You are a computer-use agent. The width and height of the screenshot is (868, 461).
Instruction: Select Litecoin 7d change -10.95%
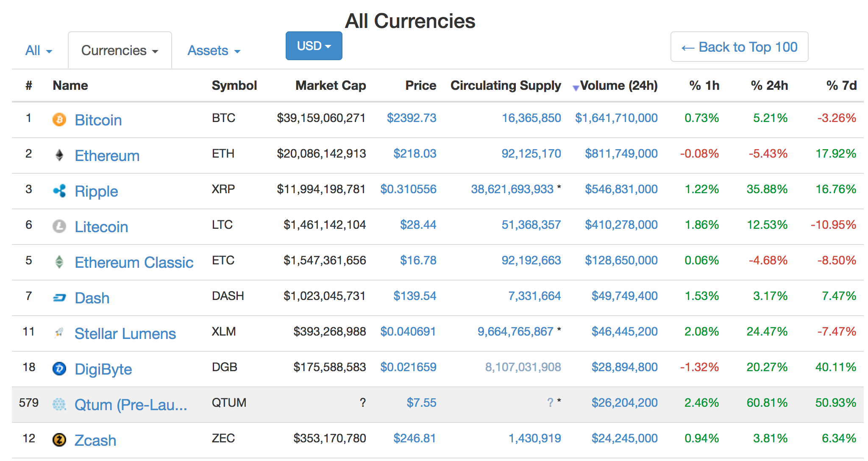(833, 225)
